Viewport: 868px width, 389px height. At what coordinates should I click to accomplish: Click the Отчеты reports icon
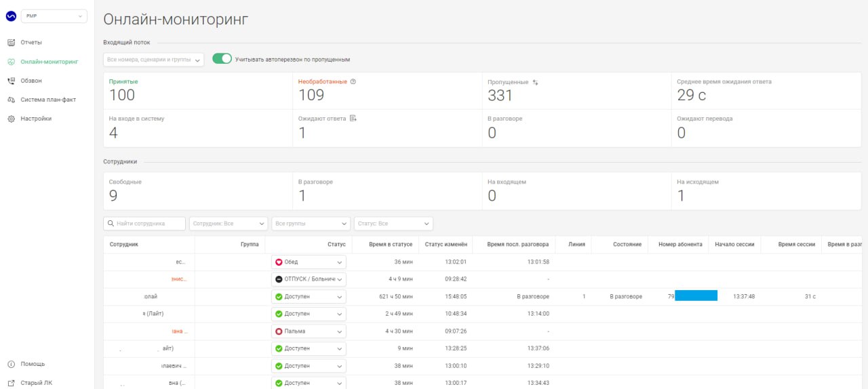pos(11,43)
